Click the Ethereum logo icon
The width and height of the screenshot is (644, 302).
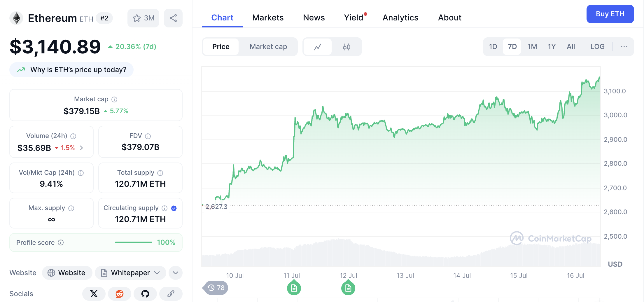point(17,18)
